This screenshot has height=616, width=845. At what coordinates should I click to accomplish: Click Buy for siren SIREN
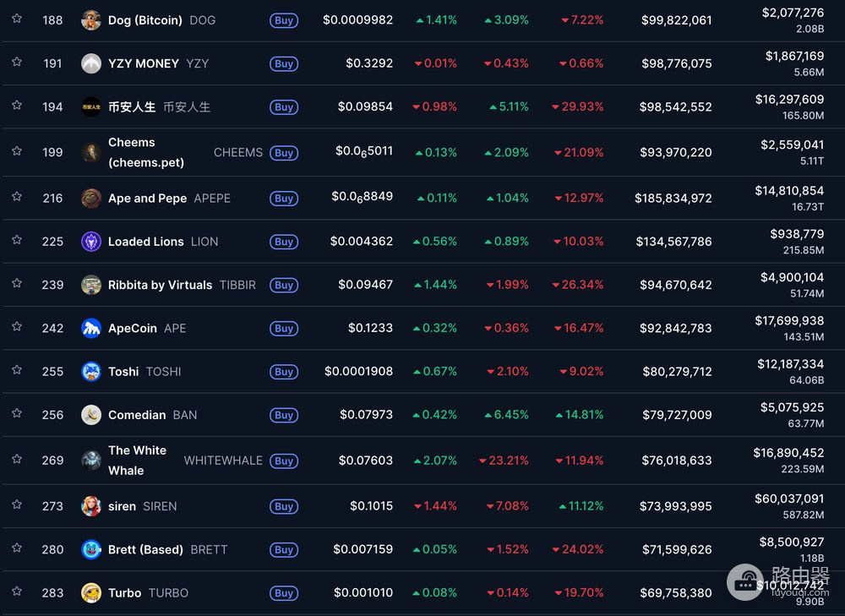[284, 506]
